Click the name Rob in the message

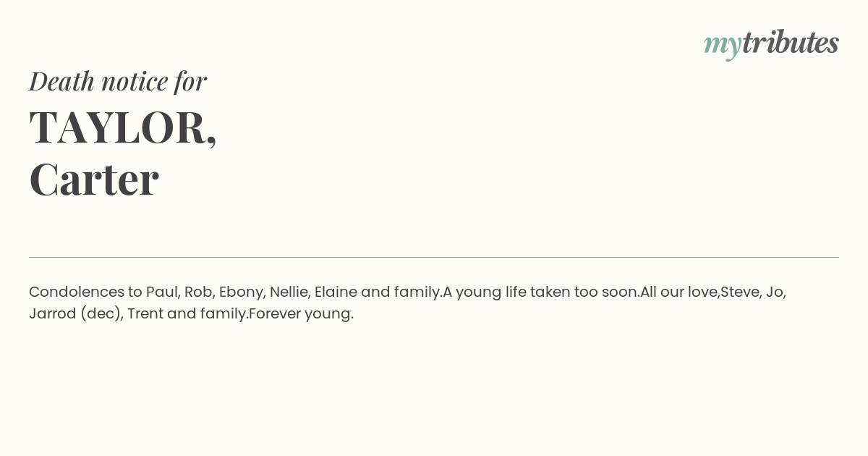coord(198,292)
